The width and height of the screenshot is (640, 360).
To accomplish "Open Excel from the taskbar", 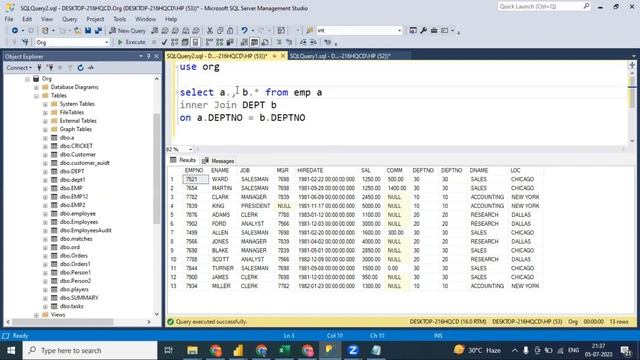I will point(284,350).
